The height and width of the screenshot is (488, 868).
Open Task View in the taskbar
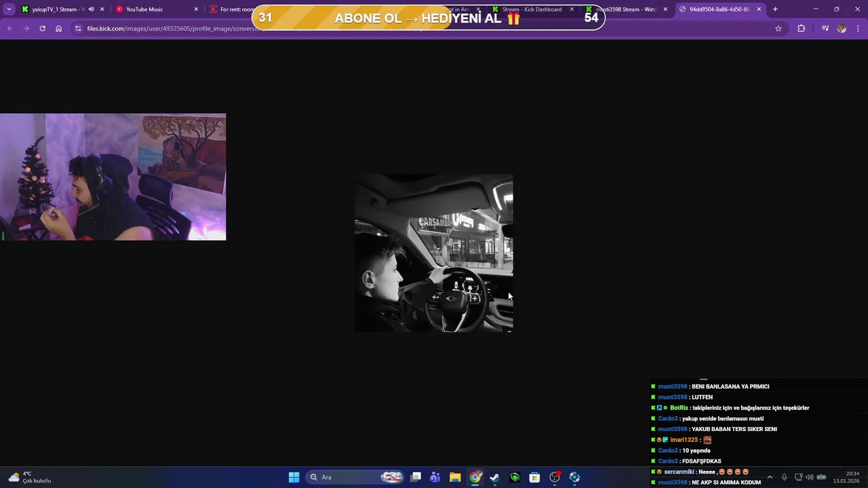click(x=416, y=477)
